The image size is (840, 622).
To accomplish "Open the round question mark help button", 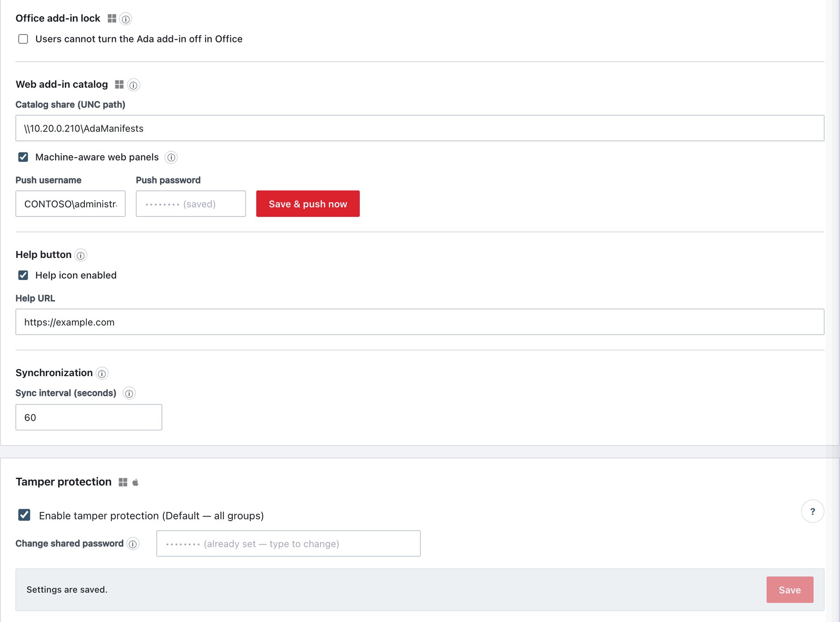I will click(x=812, y=511).
